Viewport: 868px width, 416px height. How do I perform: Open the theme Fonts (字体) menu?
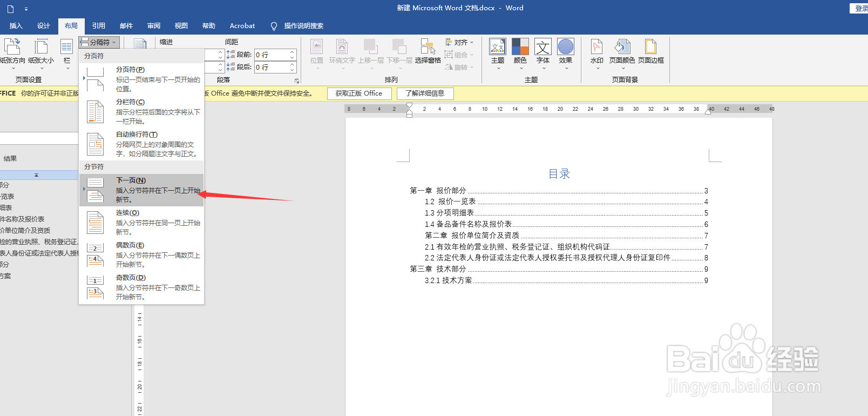click(543, 53)
